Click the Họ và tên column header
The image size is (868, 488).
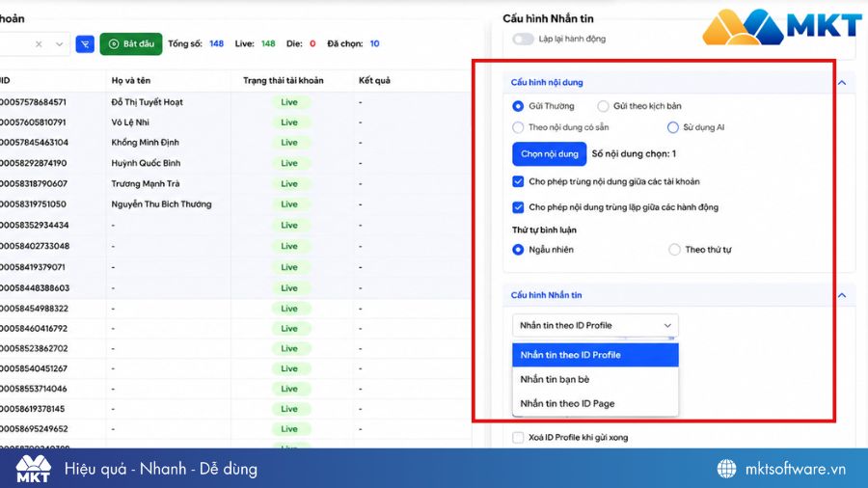pyautogui.click(x=130, y=80)
